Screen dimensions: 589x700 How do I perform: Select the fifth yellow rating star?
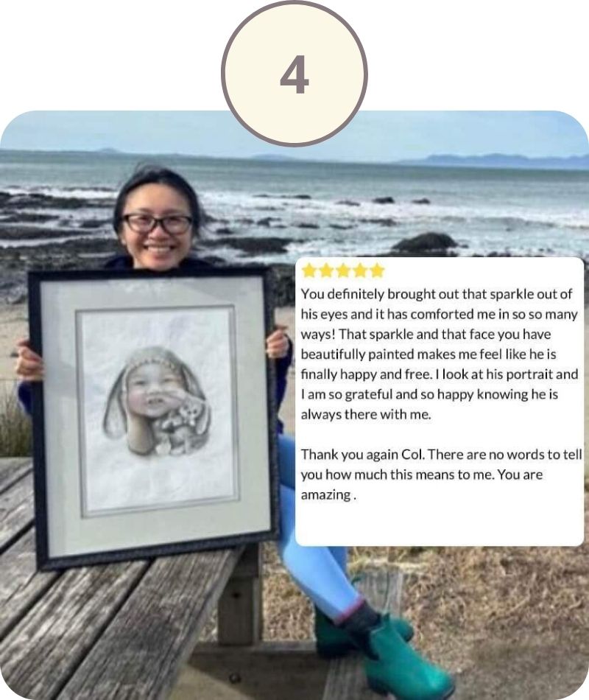[x=377, y=270]
